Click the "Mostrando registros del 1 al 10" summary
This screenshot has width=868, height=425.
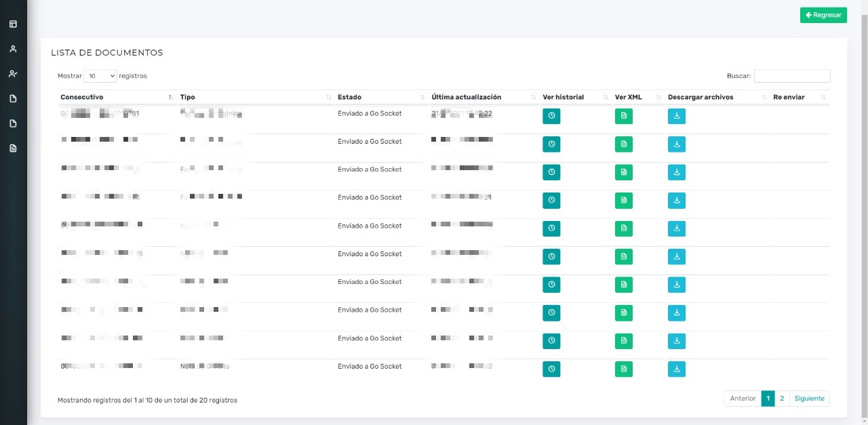pos(147,401)
